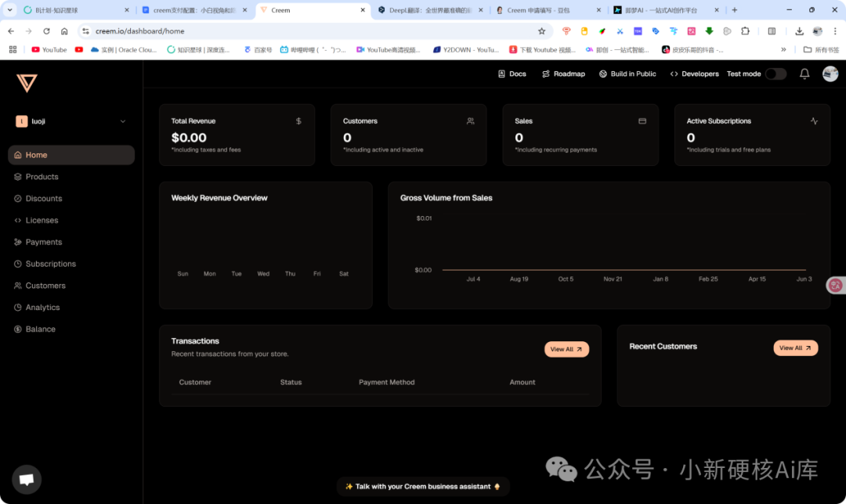This screenshot has width=846, height=504.
Task: Open the Developers section
Action: point(694,74)
